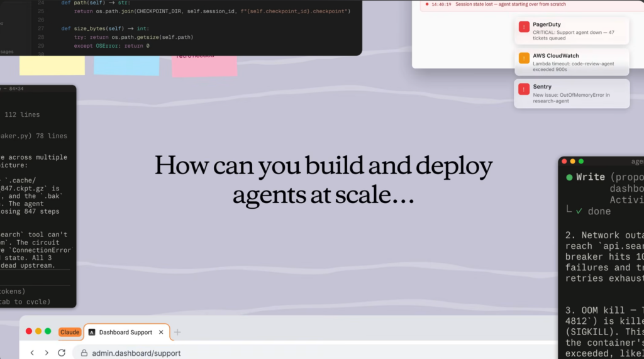Select the yellow sticky note
The image size is (644, 359).
[x=52, y=65]
